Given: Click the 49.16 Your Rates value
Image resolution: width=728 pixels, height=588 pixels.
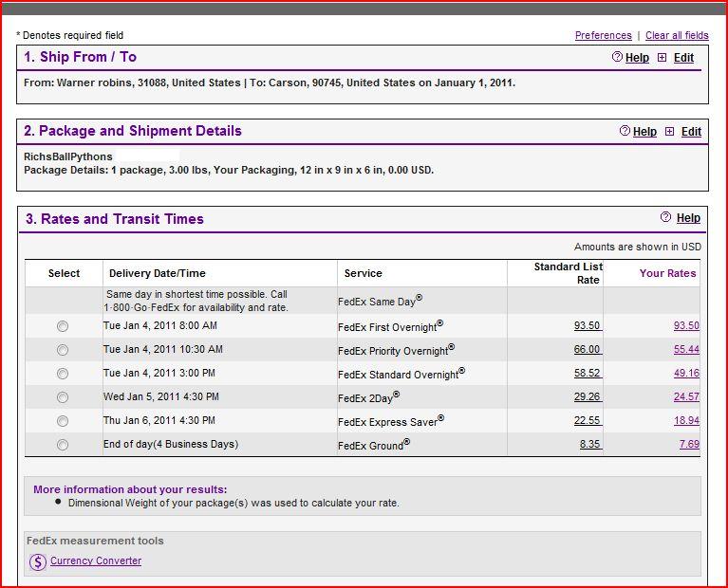Looking at the screenshot, I should click(x=686, y=373).
